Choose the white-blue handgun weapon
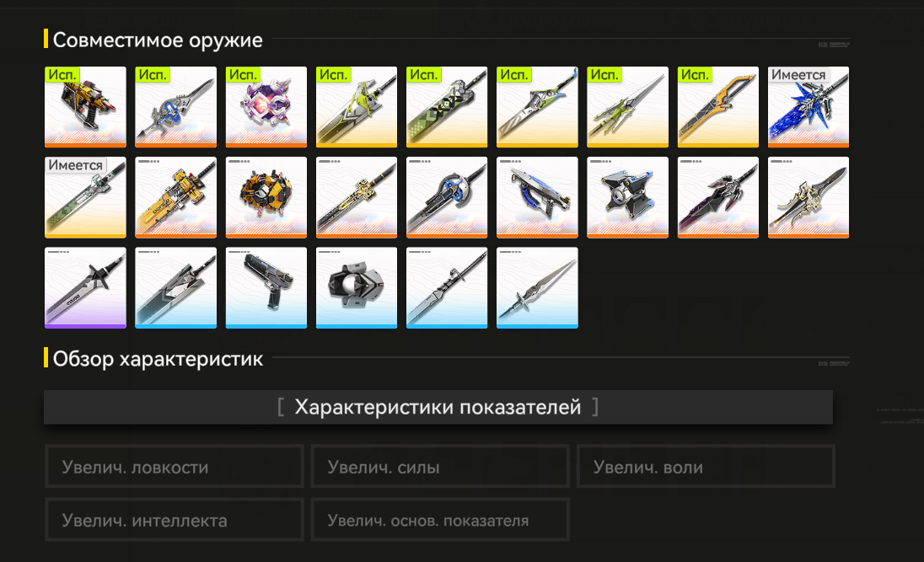924x562 pixels. (x=537, y=197)
